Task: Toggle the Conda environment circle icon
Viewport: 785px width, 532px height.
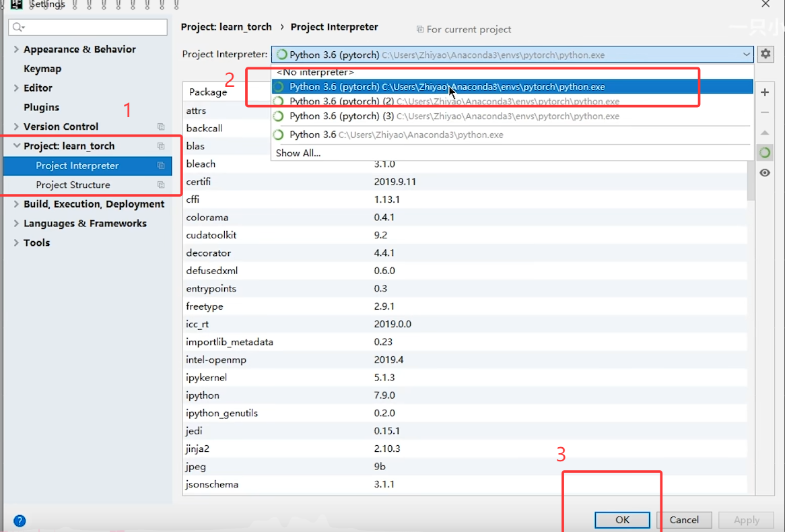Action: (x=765, y=152)
